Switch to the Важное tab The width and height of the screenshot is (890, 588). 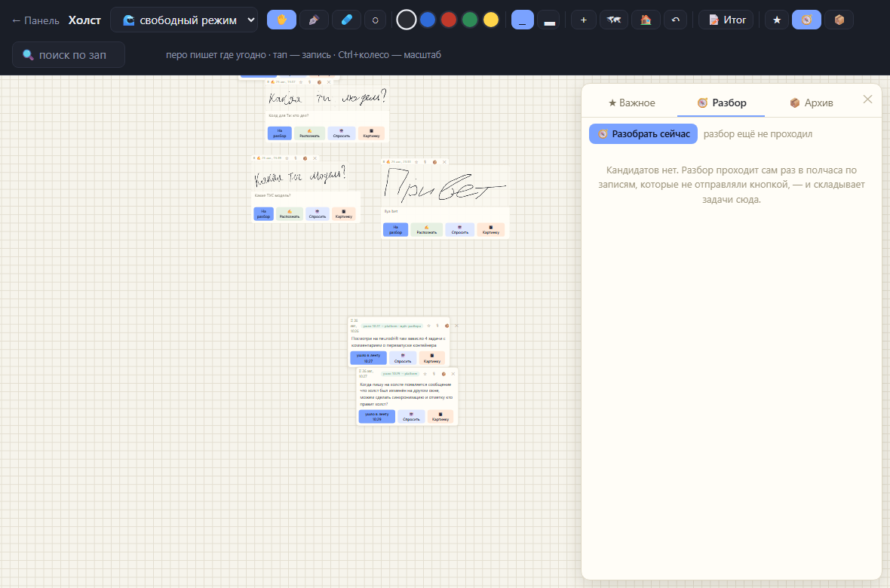point(632,103)
